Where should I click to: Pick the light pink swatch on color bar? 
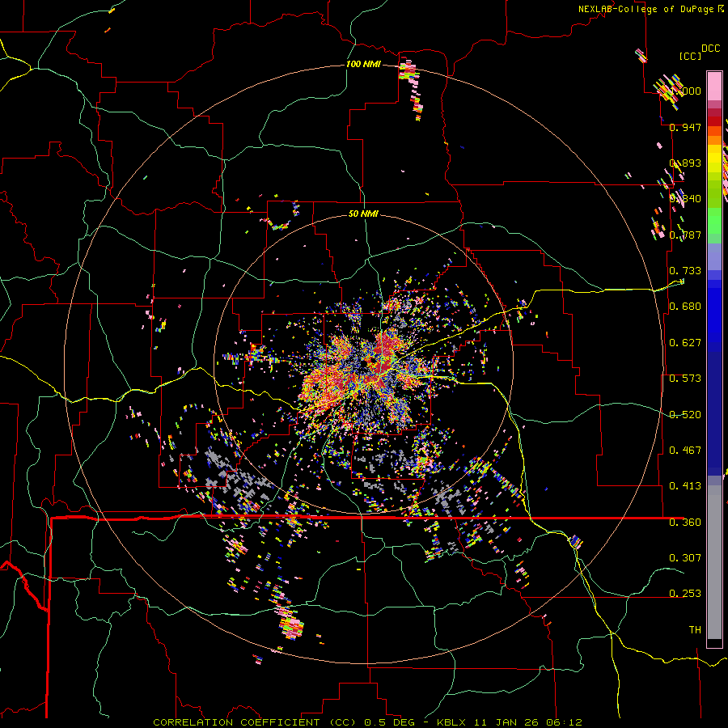point(714,86)
